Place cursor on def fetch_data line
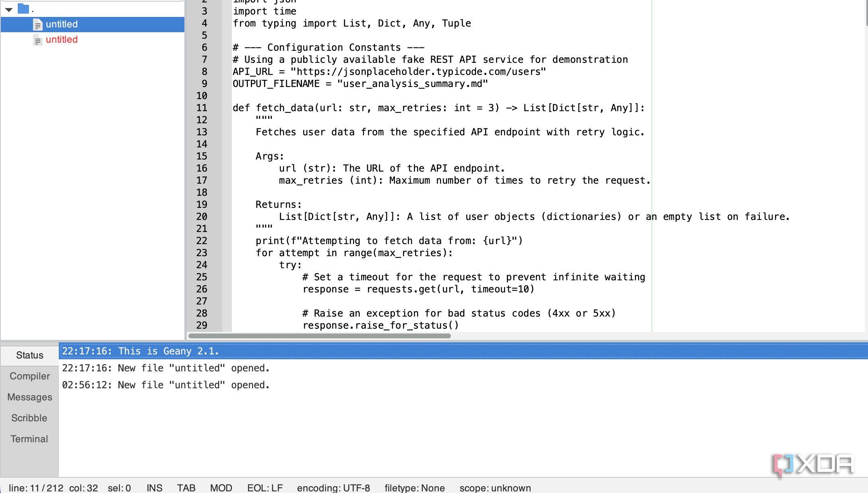 coord(439,108)
